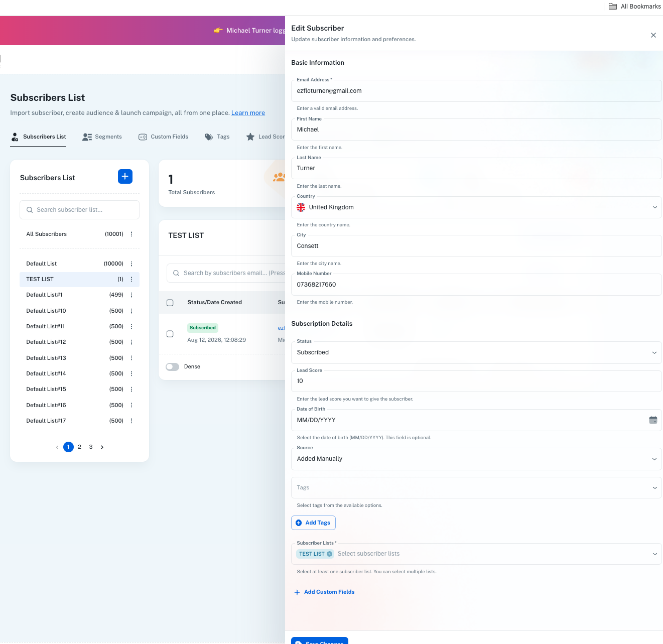Open the three-dot menu for Default List#15
Viewport: 663px width, 644px height.
pyautogui.click(x=131, y=389)
